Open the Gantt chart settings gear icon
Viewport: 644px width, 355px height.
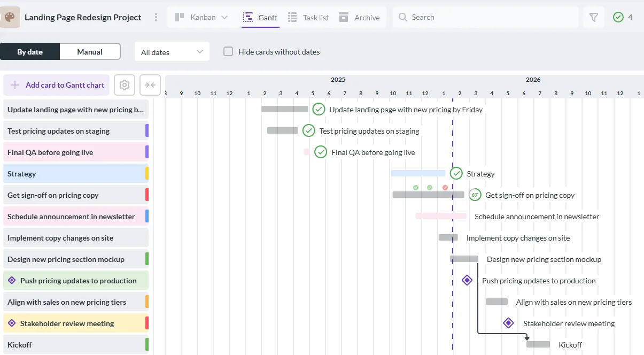click(124, 85)
